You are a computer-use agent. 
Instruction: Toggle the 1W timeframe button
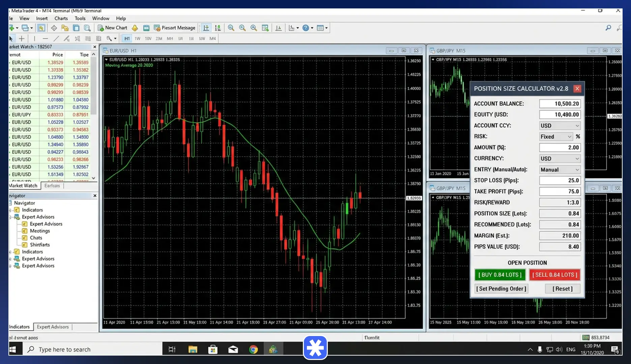coord(138,38)
